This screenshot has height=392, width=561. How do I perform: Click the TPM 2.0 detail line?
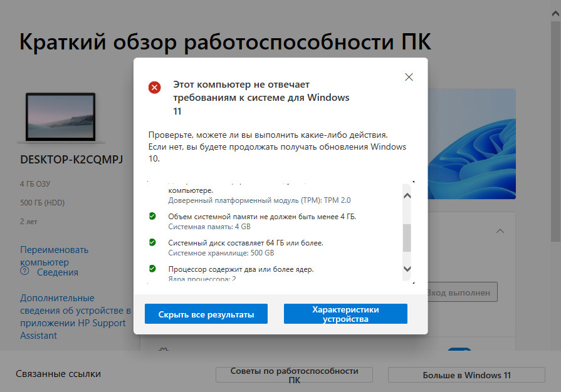tap(260, 200)
